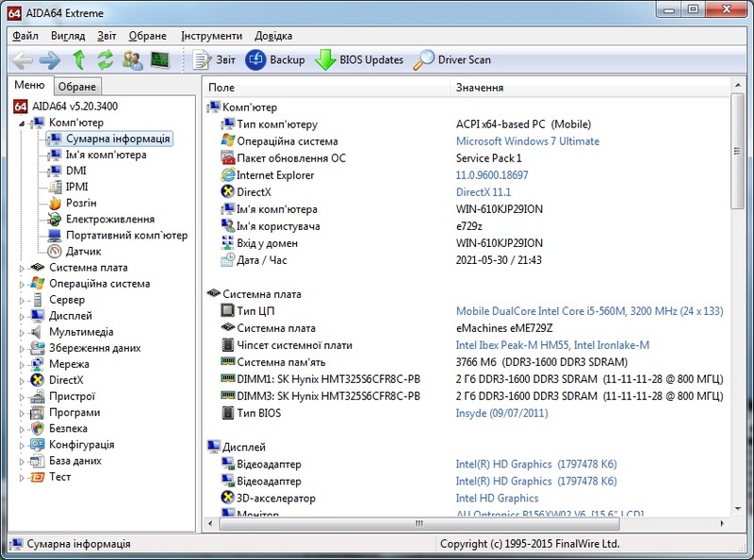
Task: Open the system monitor graph icon
Action: 160,60
